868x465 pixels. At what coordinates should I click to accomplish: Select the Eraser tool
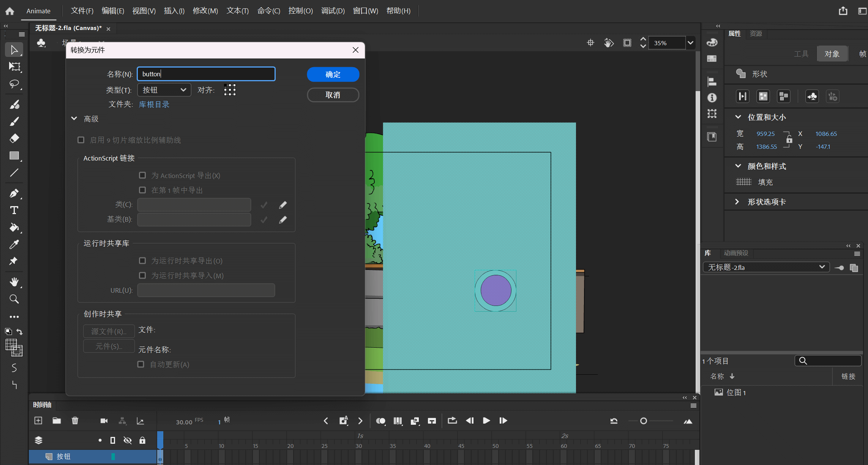(14, 138)
